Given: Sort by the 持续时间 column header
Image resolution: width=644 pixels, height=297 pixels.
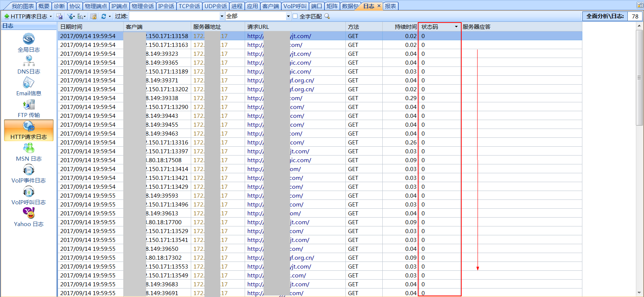Looking at the screenshot, I should (x=405, y=27).
